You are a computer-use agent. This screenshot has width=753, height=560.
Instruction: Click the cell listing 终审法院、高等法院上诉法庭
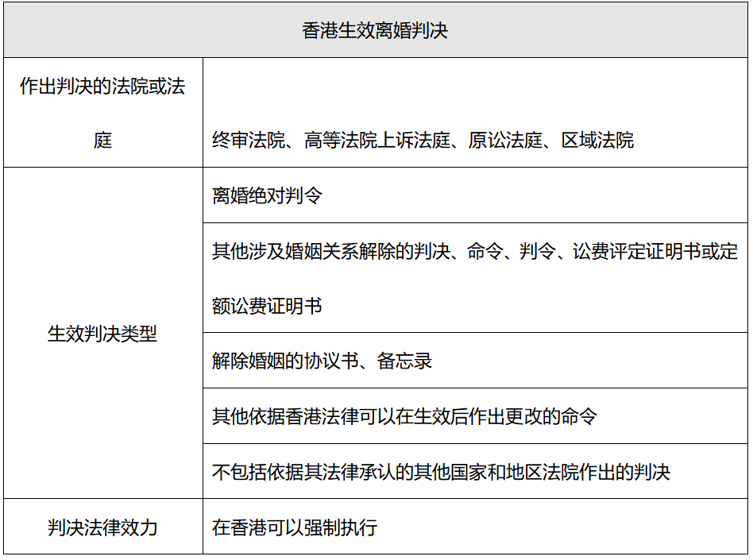(476, 112)
